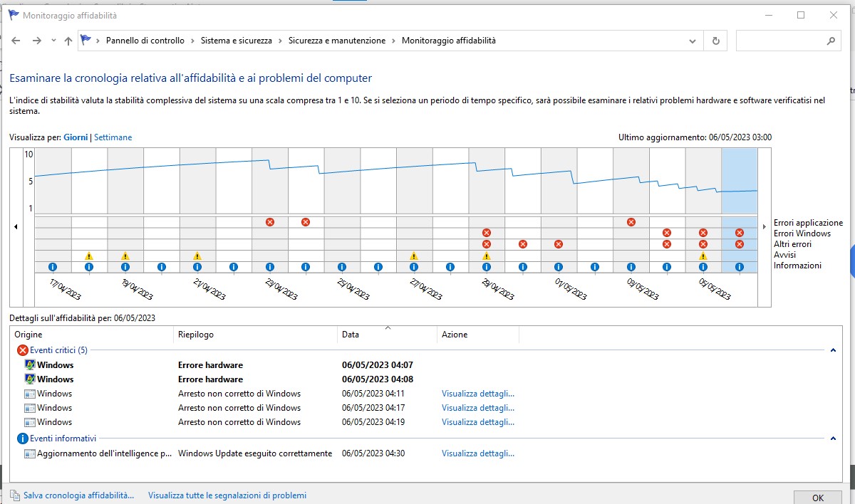Open 'Visualizza dettagli' for 04:17 event
Screen dimensions: 855x504
478,408
